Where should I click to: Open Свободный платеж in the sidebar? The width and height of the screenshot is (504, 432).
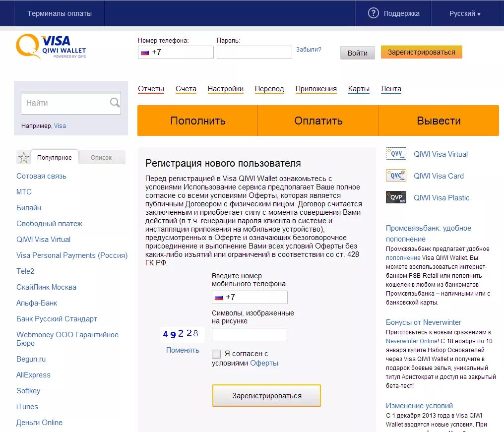tap(49, 224)
